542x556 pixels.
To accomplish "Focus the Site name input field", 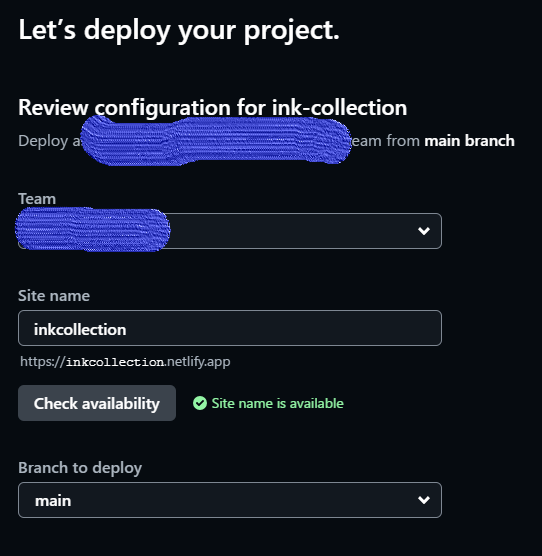I will point(230,328).
